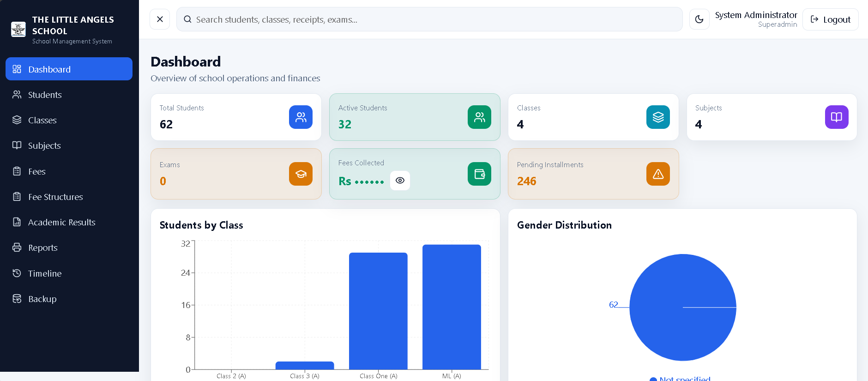Click the Active Students value 32

pyautogui.click(x=345, y=124)
